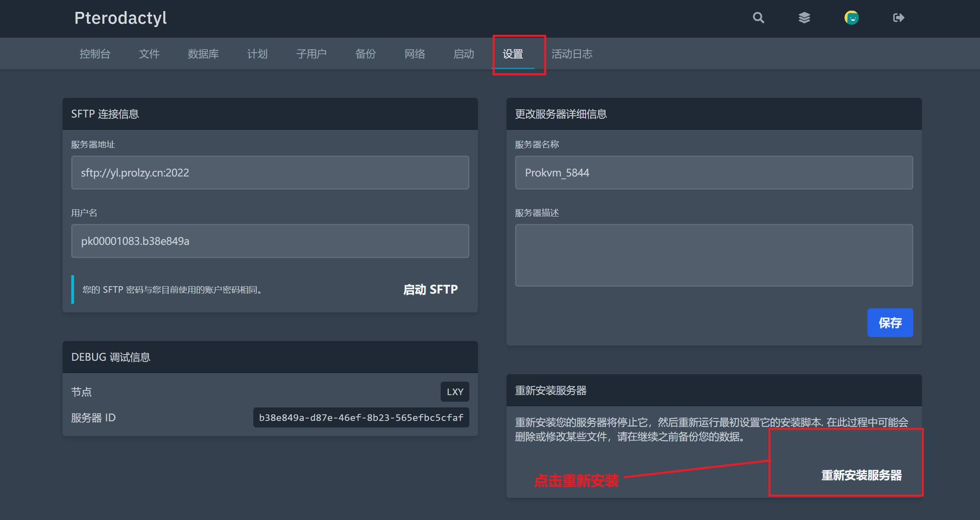Focus the 服务器名称 input field
980x520 pixels.
click(714, 172)
